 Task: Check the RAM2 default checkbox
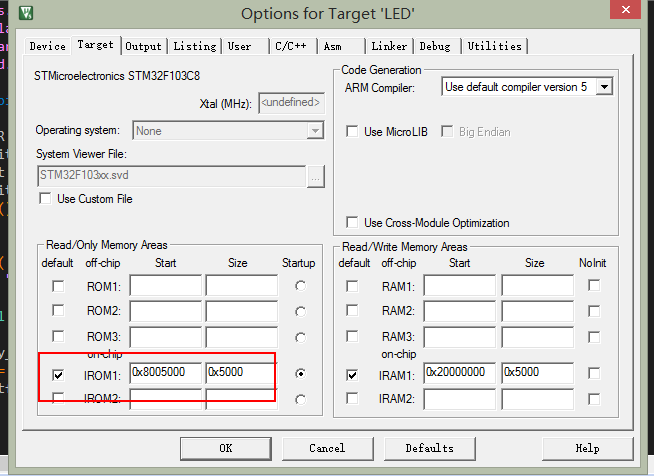(x=352, y=310)
